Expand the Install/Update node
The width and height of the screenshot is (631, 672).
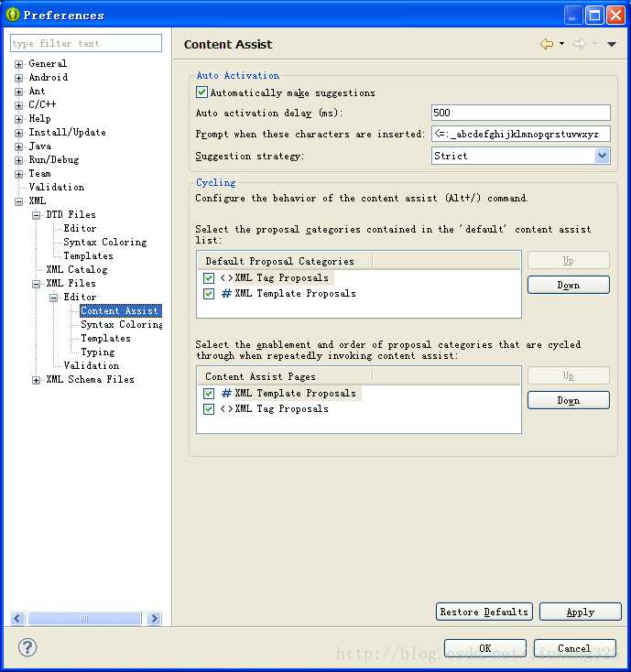click(x=18, y=133)
